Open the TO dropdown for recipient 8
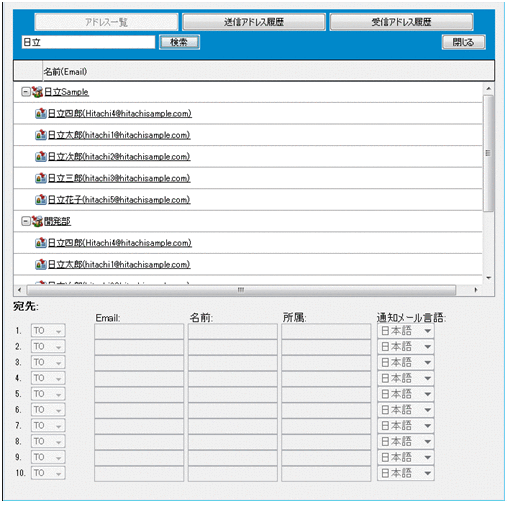The width and height of the screenshot is (509, 505). pyautogui.click(x=48, y=441)
